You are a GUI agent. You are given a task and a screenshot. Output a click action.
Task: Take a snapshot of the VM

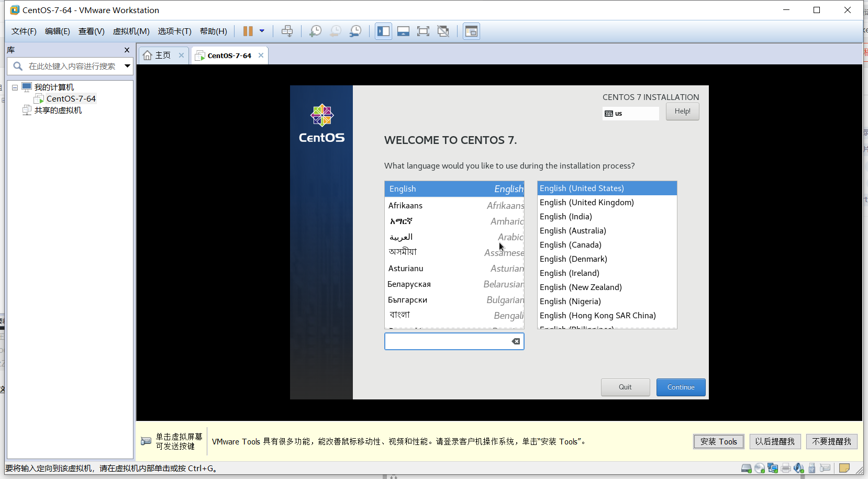[x=315, y=31]
